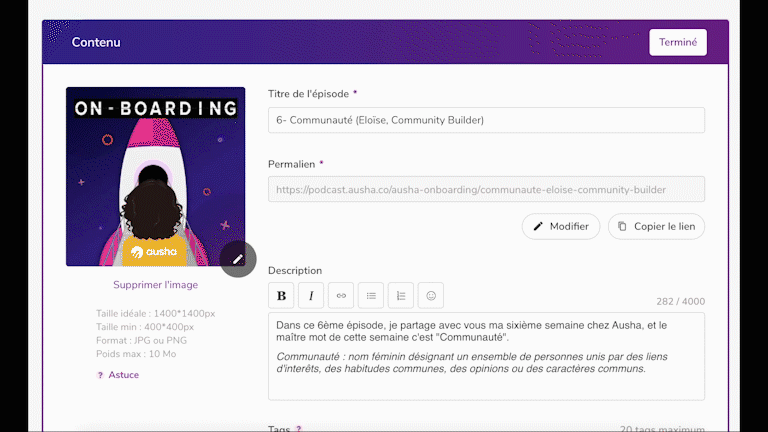Focus the Titre de l'épisode input field
Viewport: 768px width, 432px height.
tap(486, 120)
